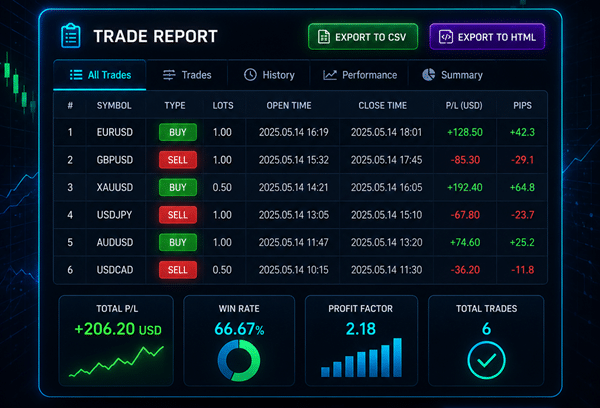Click the SELL badge on GBPUSD row
The height and width of the screenshot is (408, 600).
pyautogui.click(x=178, y=160)
